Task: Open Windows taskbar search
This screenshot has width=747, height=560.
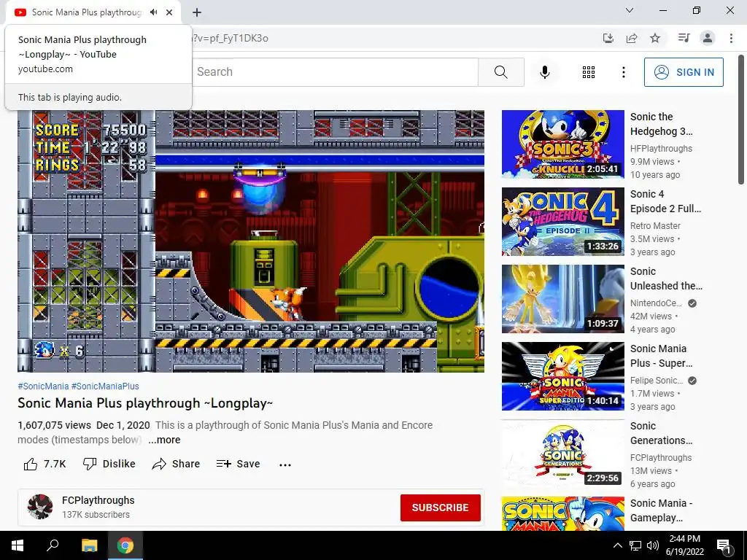Action: pos(53,545)
